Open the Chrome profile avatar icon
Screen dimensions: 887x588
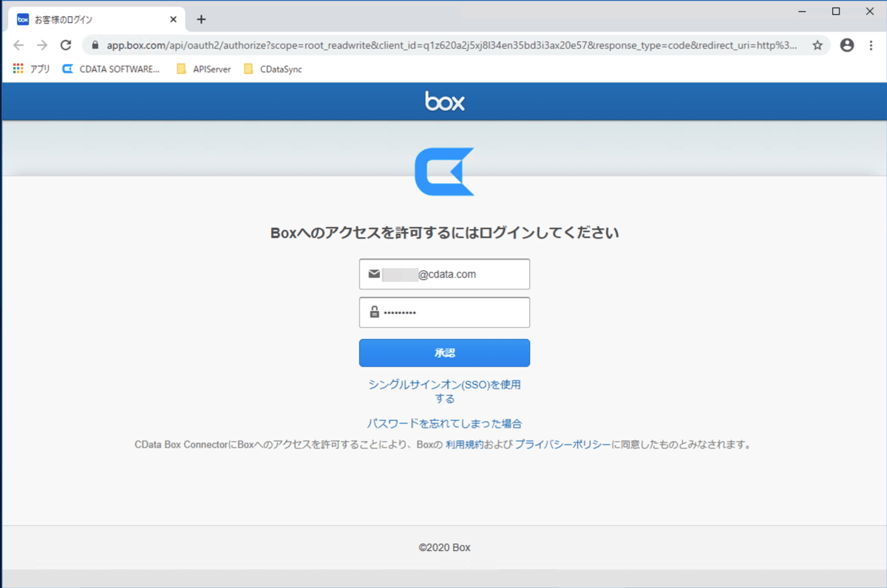pos(847,45)
